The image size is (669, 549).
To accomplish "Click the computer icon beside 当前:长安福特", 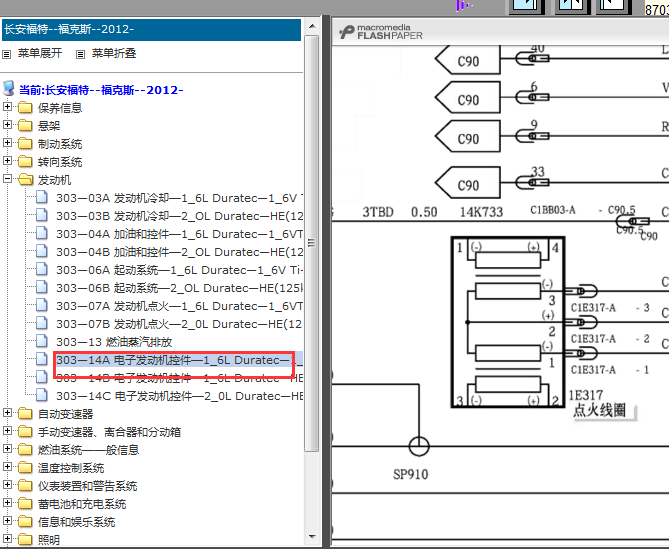I will pos(9,89).
